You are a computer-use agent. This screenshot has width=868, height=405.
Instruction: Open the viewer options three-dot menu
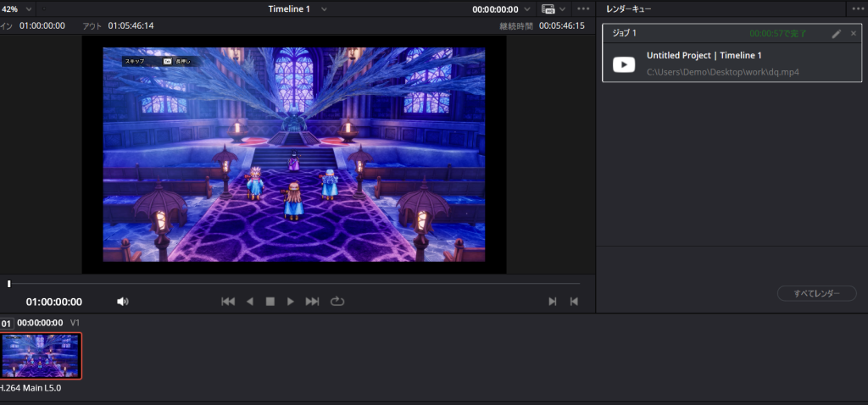pyautogui.click(x=583, y=8)
